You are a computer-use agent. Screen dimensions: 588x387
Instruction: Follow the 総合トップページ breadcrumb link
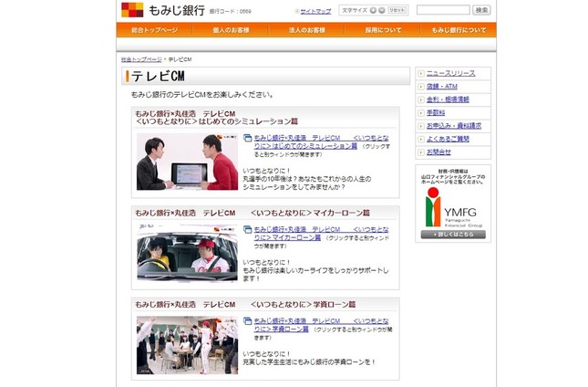pyautogui.click(x=141, y=58)
